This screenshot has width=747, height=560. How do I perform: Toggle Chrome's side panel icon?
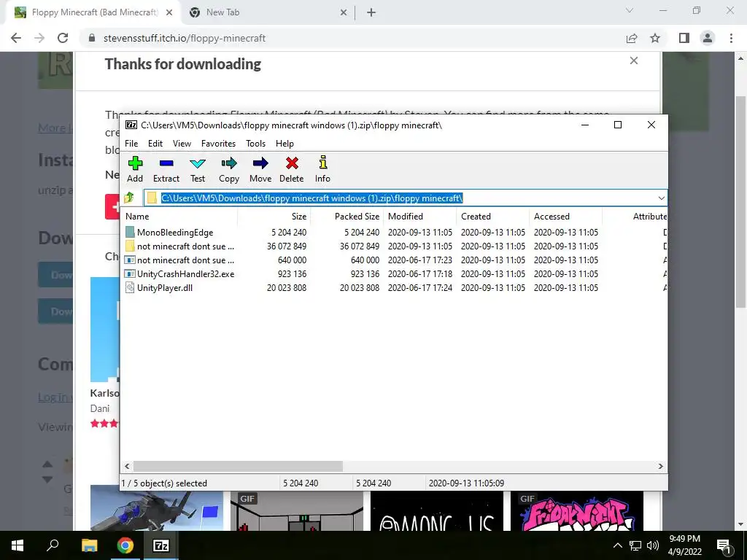pyautogui.click(x=684, y=38)
